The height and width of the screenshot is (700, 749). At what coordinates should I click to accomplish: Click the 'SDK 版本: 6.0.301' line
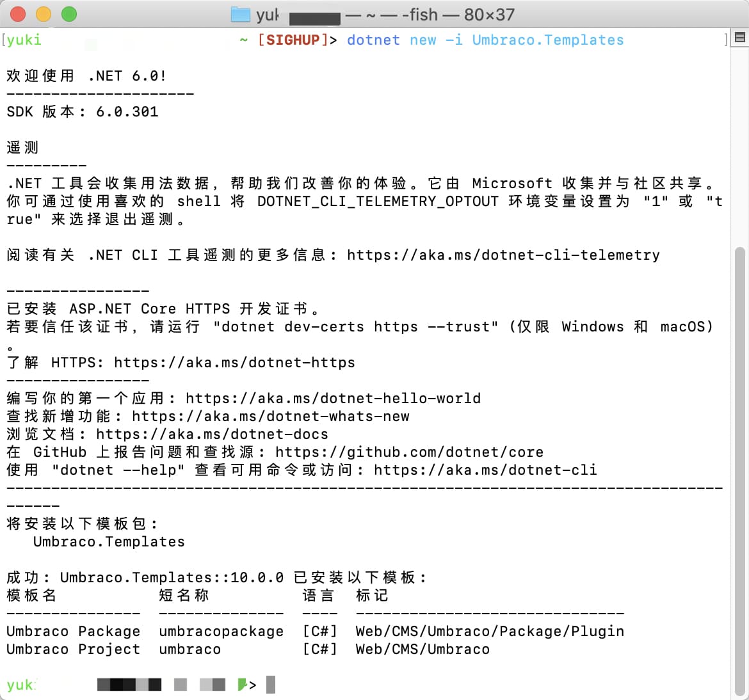(x=82, y=112)
